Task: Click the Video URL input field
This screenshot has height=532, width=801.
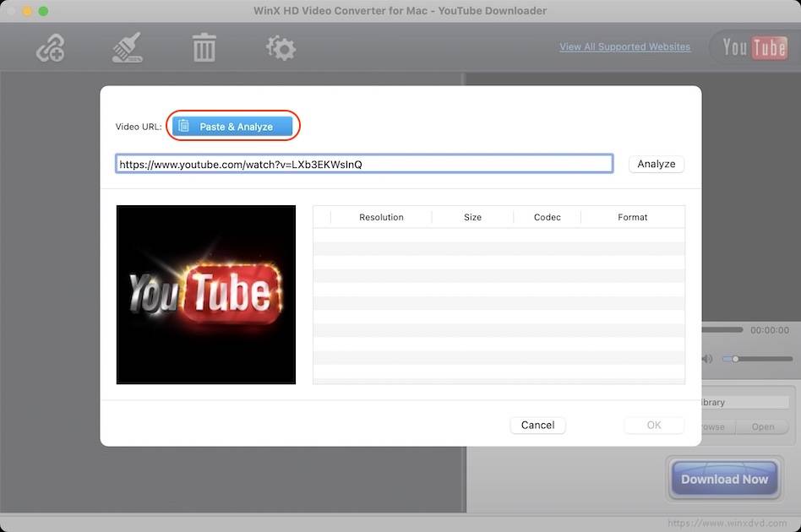Action: pos(364,164)
